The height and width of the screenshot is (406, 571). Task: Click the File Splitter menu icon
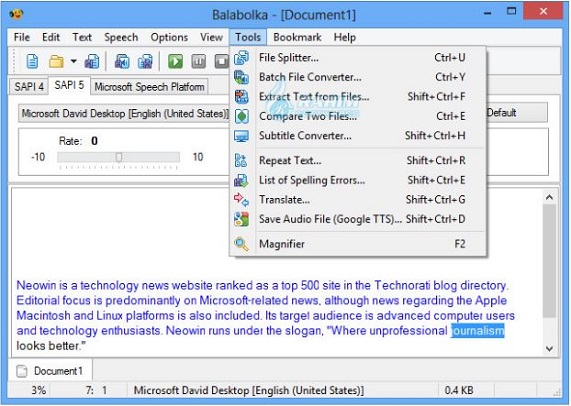(x=241, y=58)
